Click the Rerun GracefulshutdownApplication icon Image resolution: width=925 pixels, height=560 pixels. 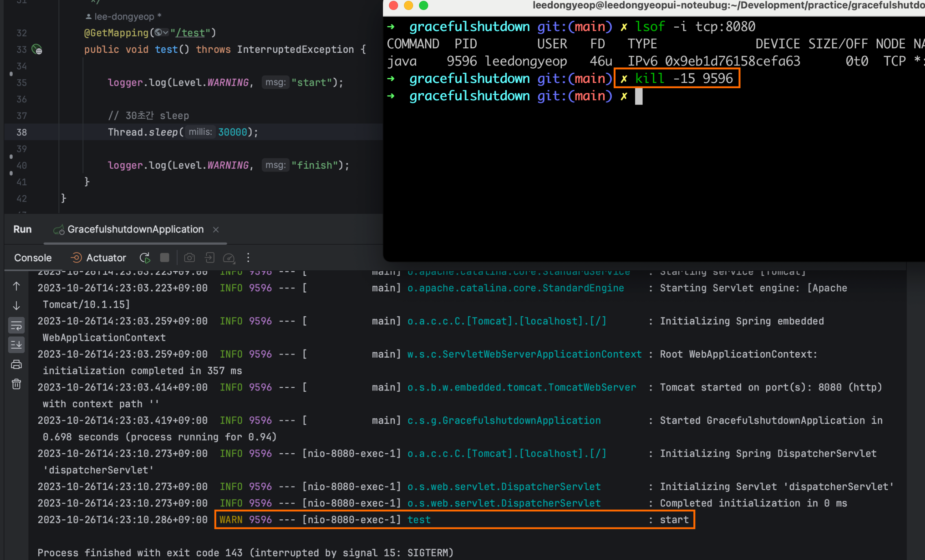coord(145,258)
